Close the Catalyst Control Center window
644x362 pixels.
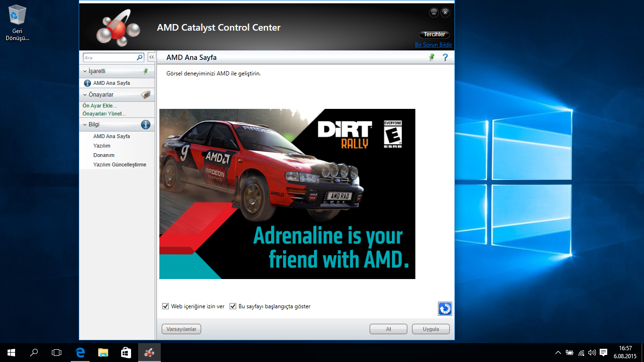point(445,13)
